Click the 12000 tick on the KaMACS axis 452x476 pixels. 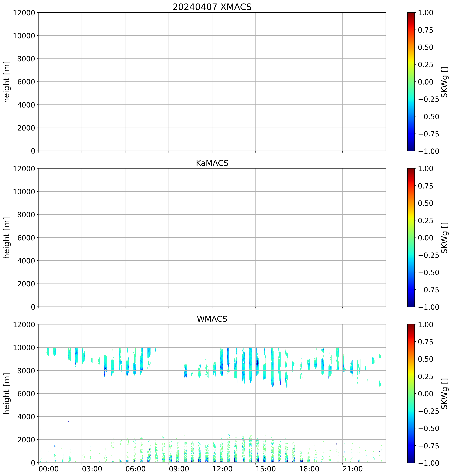click(x=24, y=169)
